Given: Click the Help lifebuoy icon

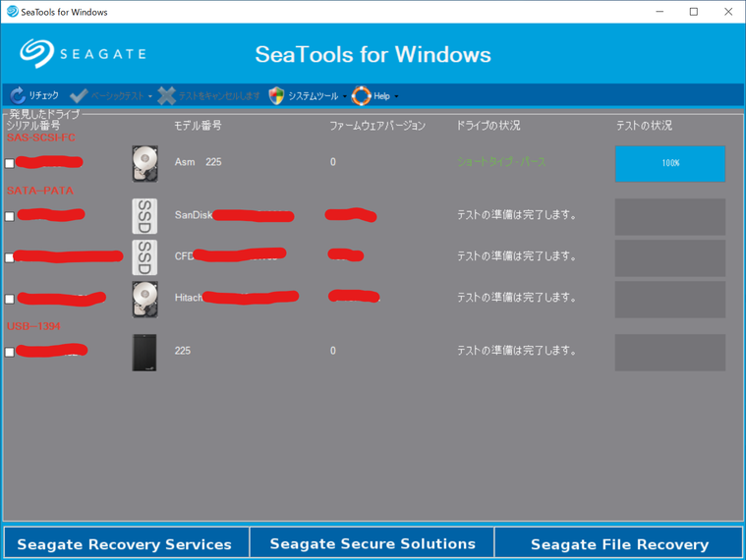Looking at the screenshot, I should pyautogui.click(x=361, y=95).
